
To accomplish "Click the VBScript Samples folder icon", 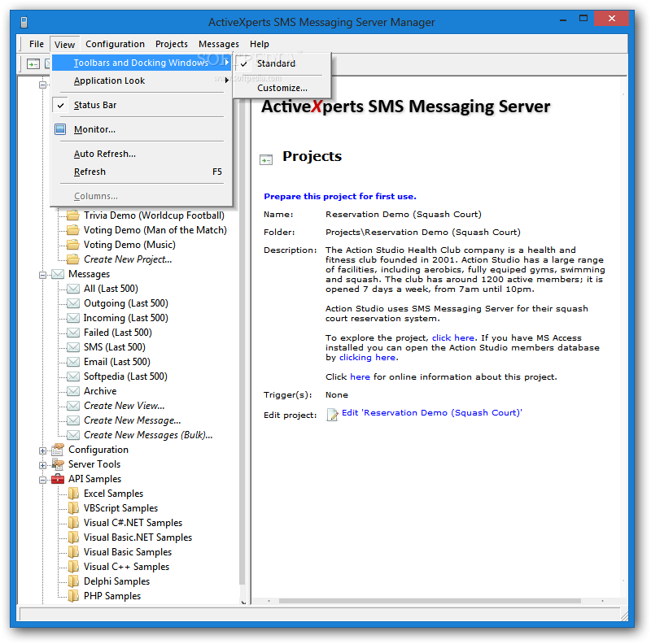I will pos(73,508).
